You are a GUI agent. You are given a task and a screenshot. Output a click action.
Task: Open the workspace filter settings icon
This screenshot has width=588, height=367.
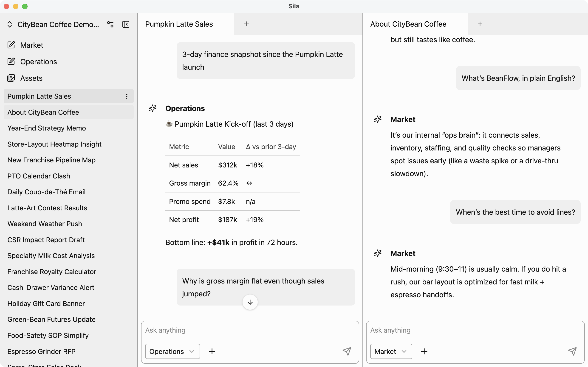(x=110, y=24)
